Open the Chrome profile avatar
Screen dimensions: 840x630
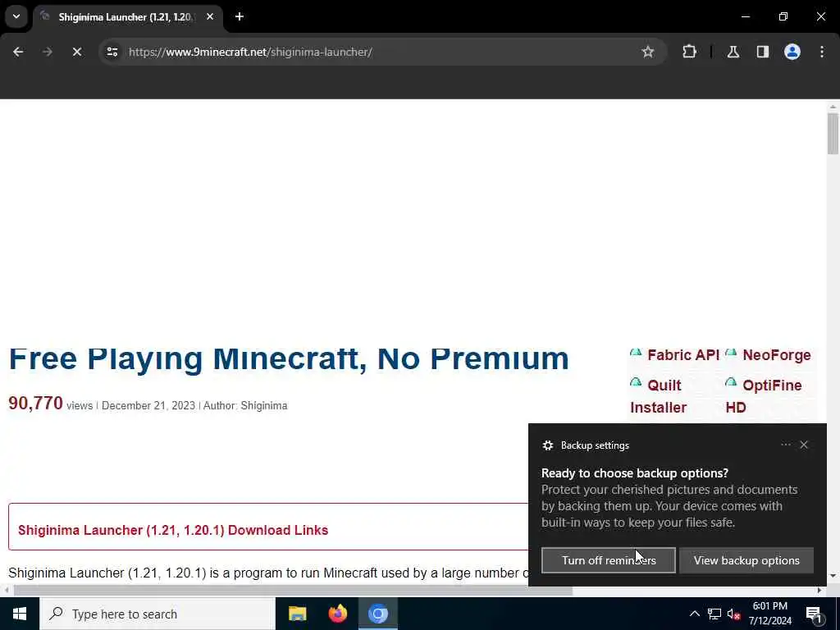point(792,52)
